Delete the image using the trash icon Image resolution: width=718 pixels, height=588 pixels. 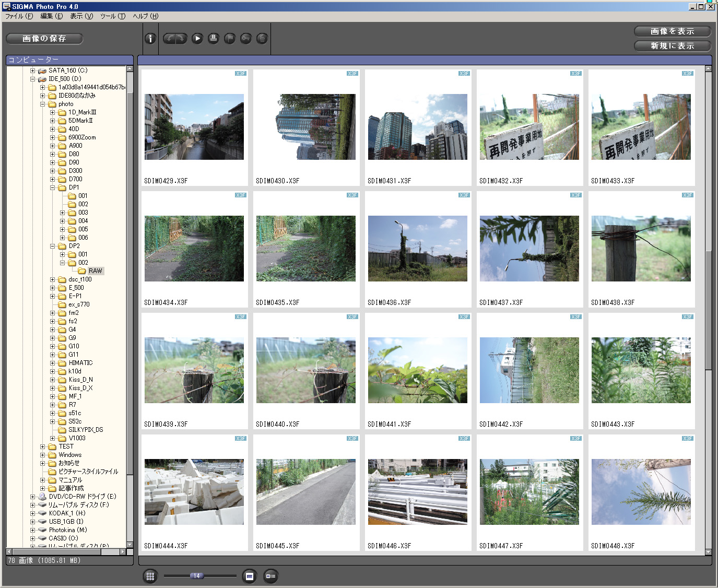[x=262, y=38]
